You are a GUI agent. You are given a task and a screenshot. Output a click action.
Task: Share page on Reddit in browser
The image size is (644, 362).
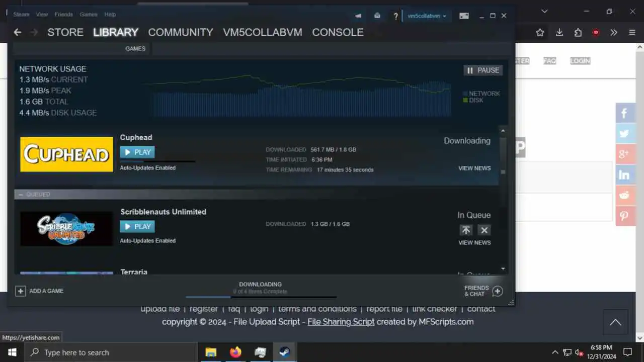tap(624, 196)
